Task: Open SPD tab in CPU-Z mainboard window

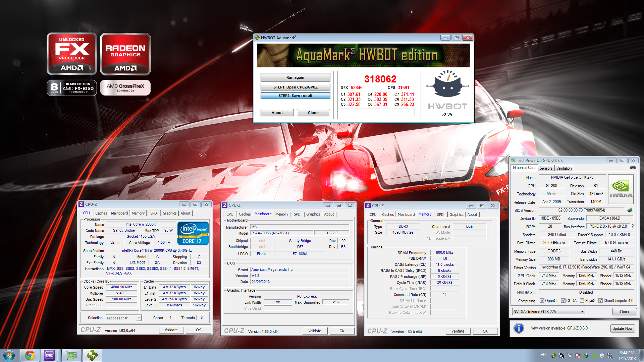Action: pos(297,214)
